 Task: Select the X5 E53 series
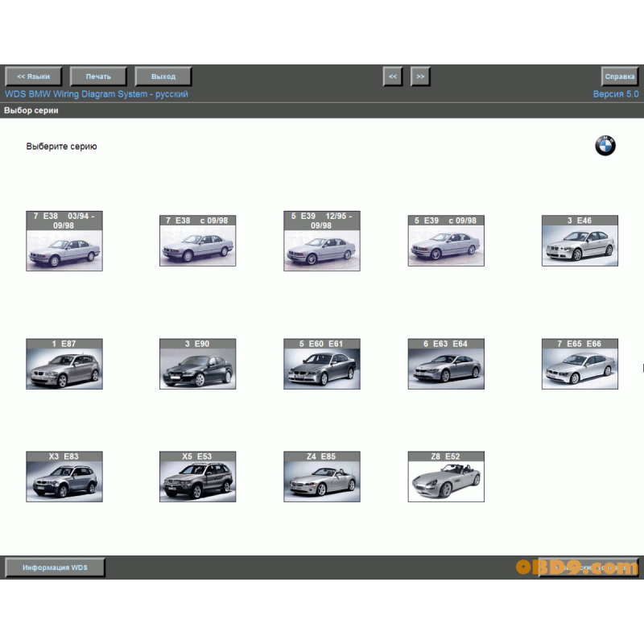click(197, 477)
